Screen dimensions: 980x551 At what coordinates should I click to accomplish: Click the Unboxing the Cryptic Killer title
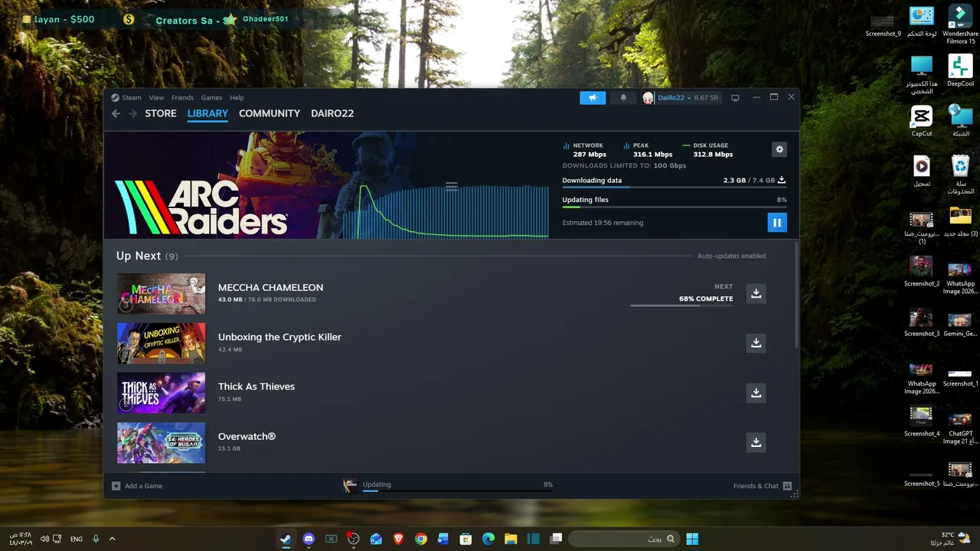pos(279,337)
